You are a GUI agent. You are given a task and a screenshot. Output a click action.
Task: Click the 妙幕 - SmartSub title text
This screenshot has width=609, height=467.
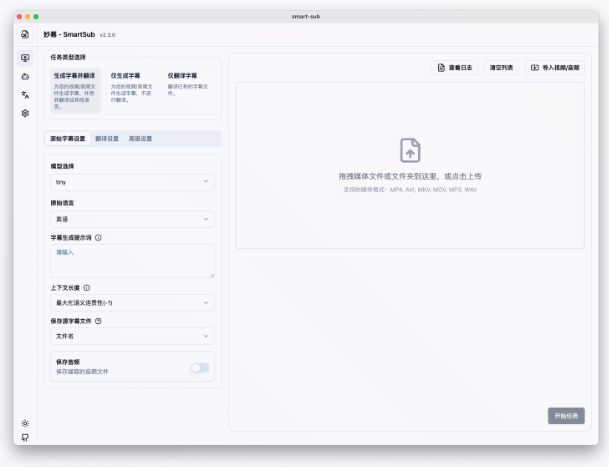coord(69,35)
